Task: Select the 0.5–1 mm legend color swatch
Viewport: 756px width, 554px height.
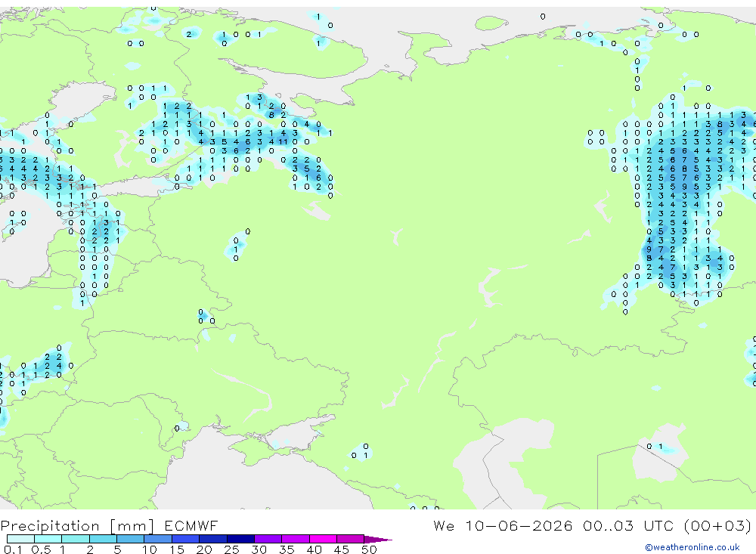Action: pyautogui.click(x=48, y=539)
